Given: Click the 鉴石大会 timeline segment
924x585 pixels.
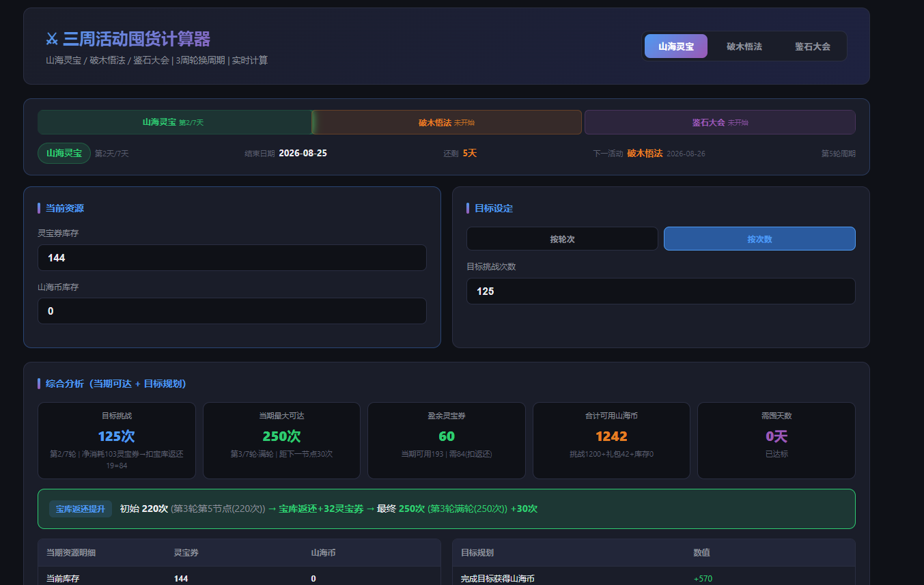Looking at the screenshot, I should pyautogui.click(x=720, y=122).
